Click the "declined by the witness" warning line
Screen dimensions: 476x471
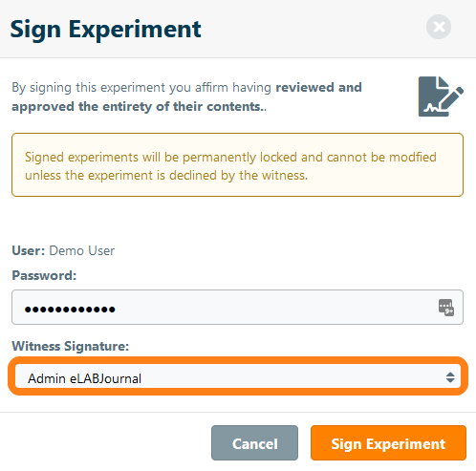166,176
